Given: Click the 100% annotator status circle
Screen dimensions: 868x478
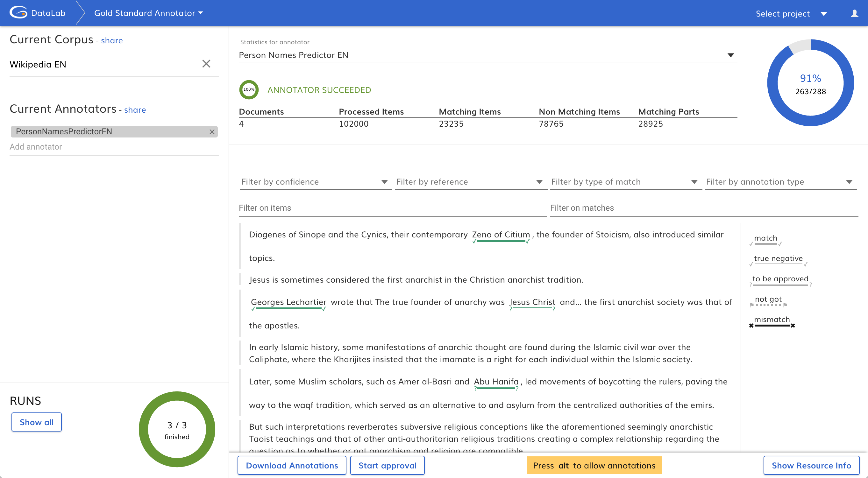Looking at the screenshot, I should tap(249, 90).
